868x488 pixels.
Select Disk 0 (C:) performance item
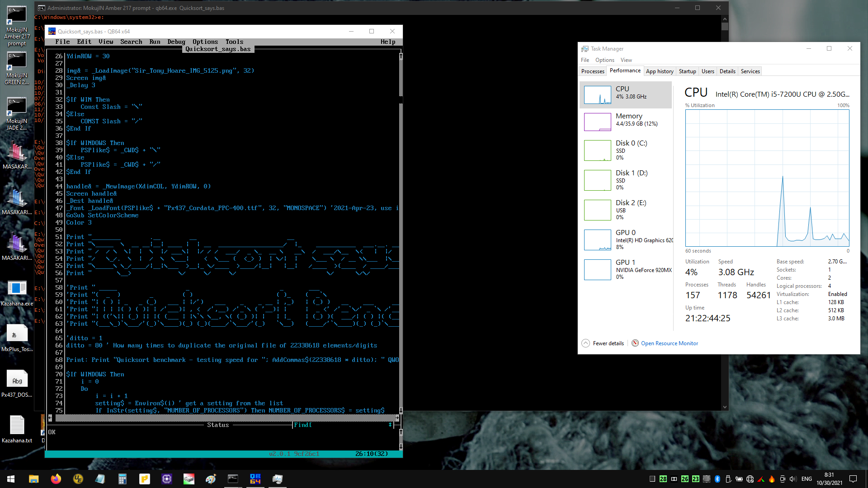tap(626, 150)
